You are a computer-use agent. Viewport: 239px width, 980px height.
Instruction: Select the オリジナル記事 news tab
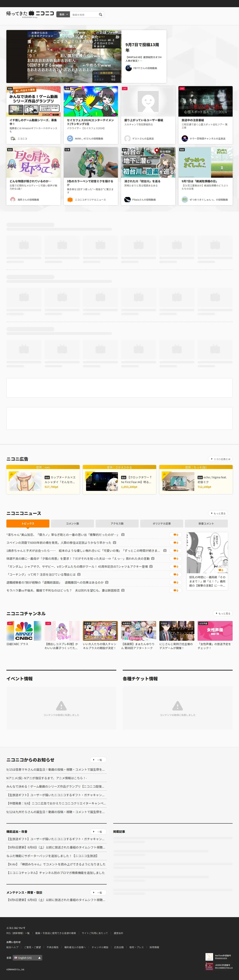[x=162, y=524]
